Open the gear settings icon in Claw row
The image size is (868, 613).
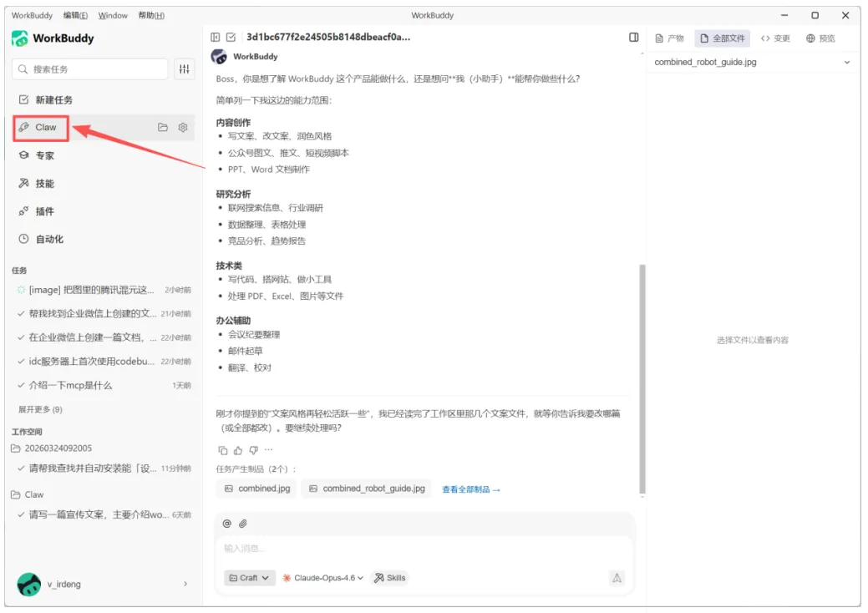pos(183,127)
